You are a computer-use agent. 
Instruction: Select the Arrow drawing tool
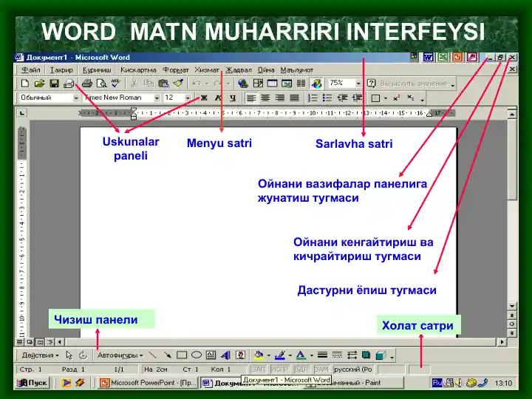coord(167,355)
